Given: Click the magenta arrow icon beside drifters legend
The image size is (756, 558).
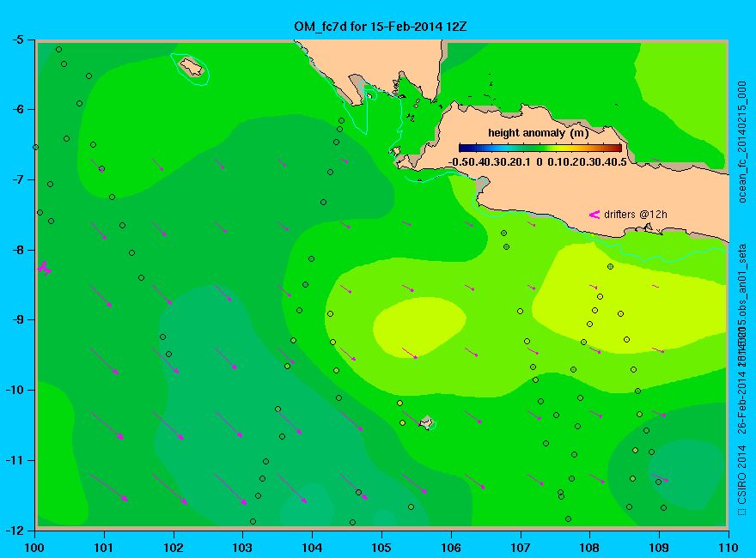Looking at the screenshot, I should (x=594, y=215).
